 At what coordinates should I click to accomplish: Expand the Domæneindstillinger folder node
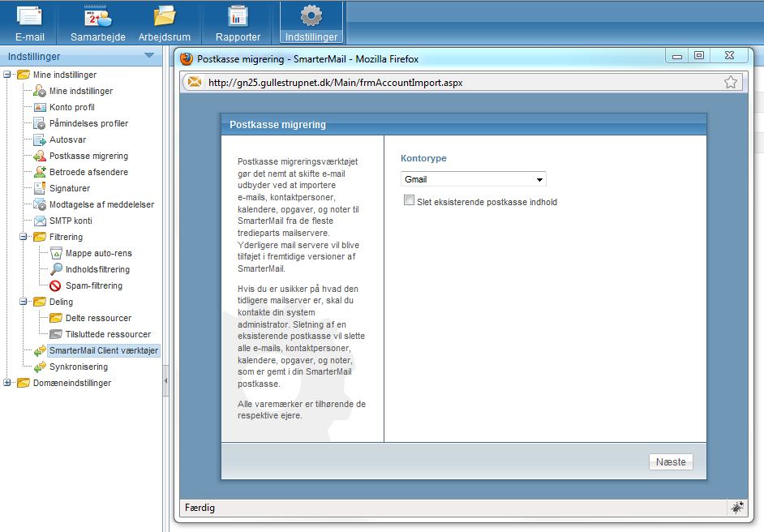pyautogui.click(x=6, y=383)
